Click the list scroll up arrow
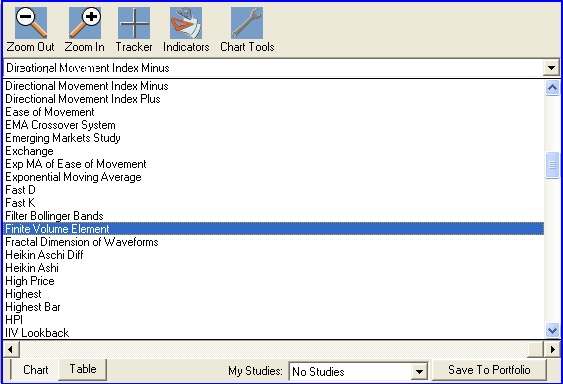563x384 pixels. tap(552, 87)
